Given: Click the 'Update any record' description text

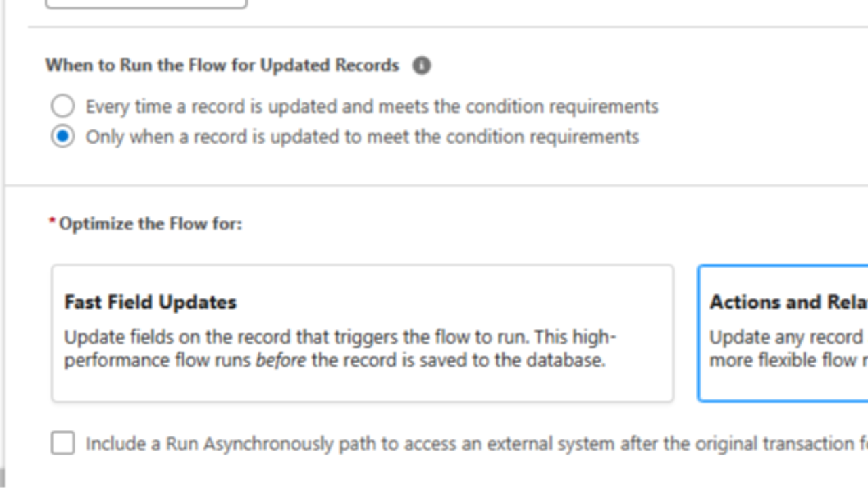Looking at the screenshot, I should [785, 338].
